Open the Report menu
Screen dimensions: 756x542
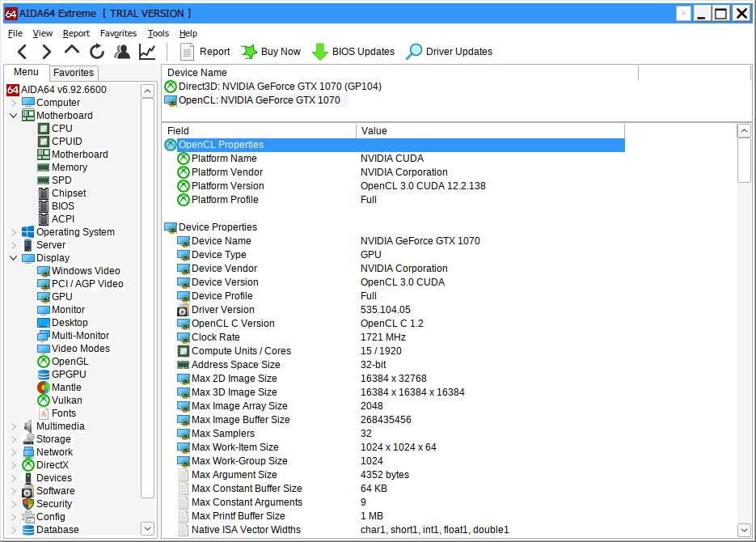pyautogui.click(x=76, y=33)
